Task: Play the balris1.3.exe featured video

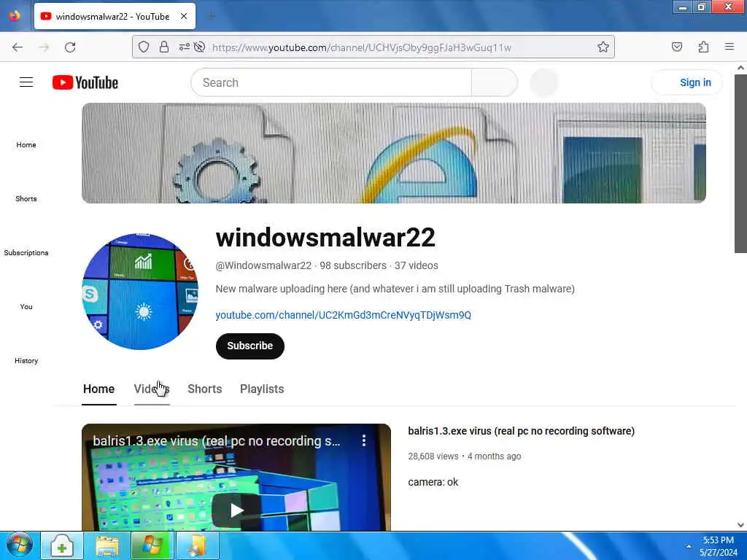Action: tap(236, 510)
